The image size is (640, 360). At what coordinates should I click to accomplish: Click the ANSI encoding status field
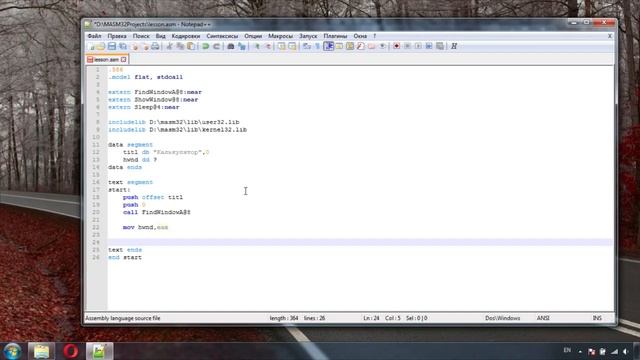(543, 318)
